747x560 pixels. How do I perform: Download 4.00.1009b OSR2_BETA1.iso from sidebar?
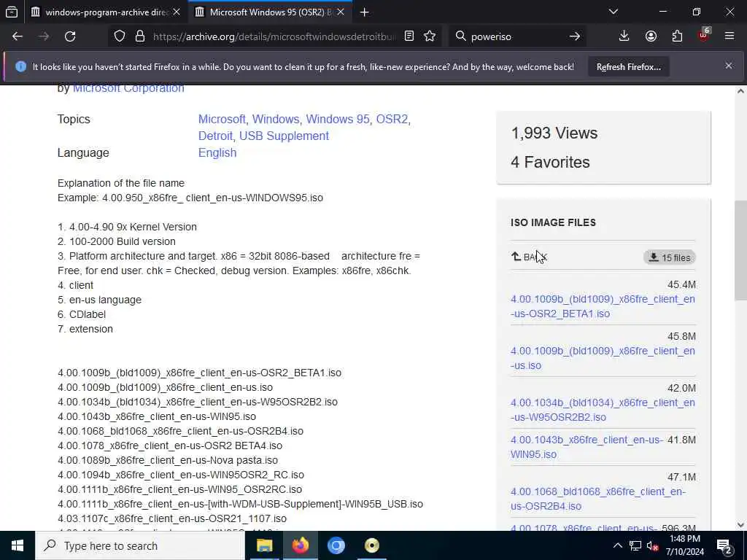pyautogui.click(x=602, y=306)
